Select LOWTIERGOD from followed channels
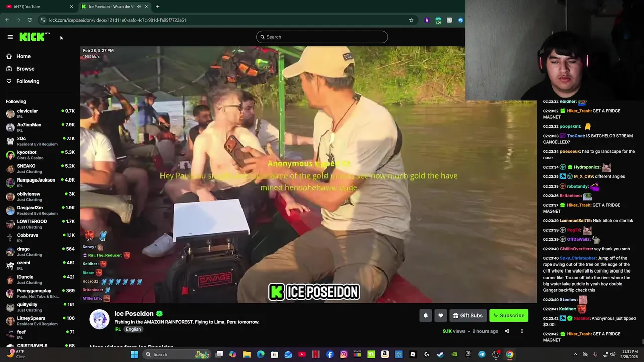 [40, 224]
